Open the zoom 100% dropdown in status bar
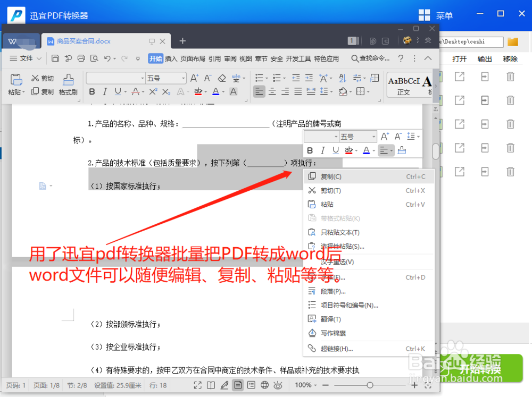Screen dimensions: 532x397 point(315,385)
